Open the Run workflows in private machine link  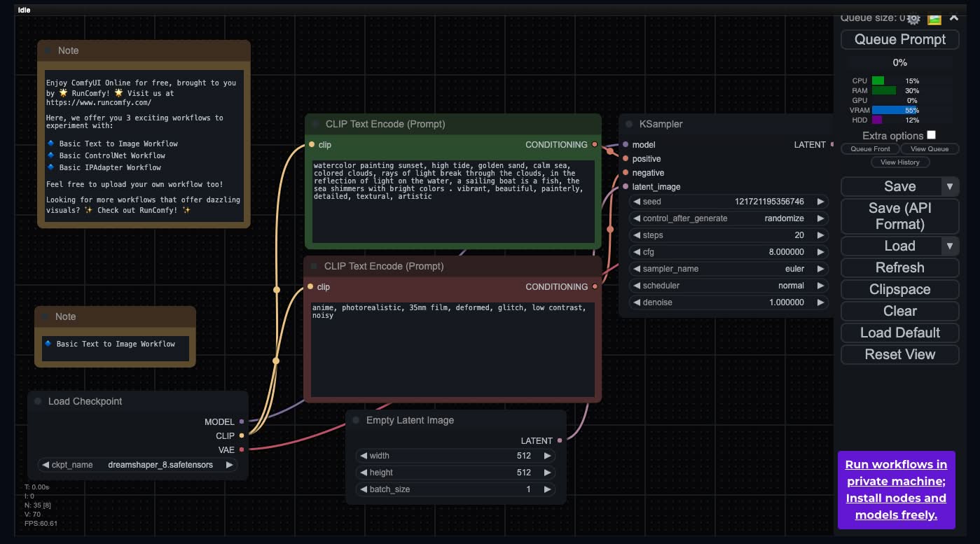point(897,489)
